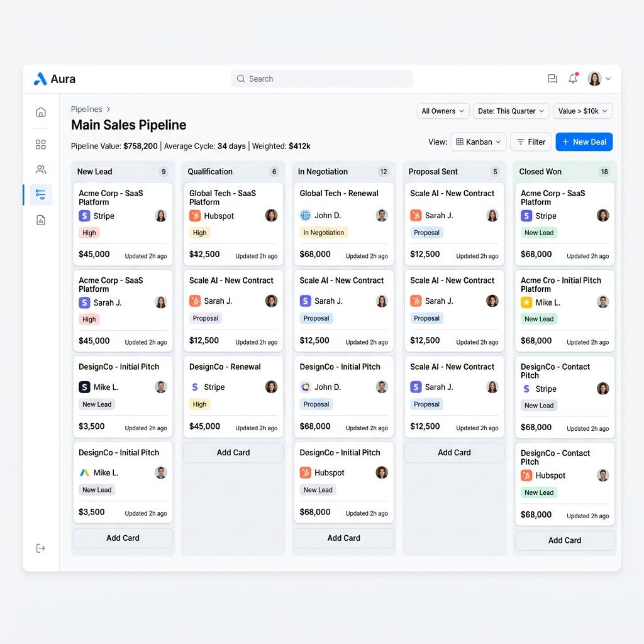The image size is (644, 644).
Task: Click Hubspot icon on Global Tech SaaS card
Action: coord(195,216)
